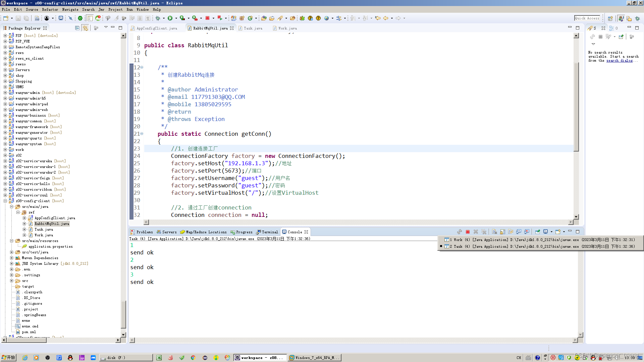Toggle Scroll Lock in the Console toolbar
This screenshot has width=644, height=362.
pos(502,232)
